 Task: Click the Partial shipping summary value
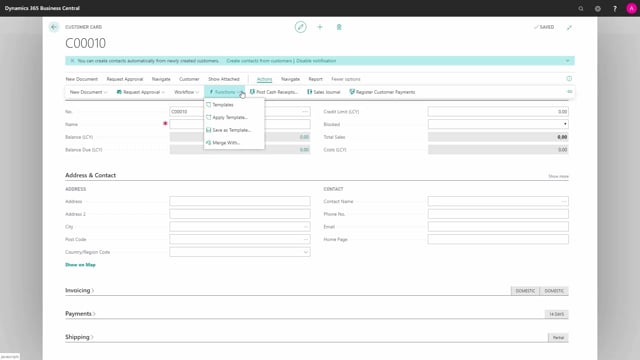coord(558,338)
